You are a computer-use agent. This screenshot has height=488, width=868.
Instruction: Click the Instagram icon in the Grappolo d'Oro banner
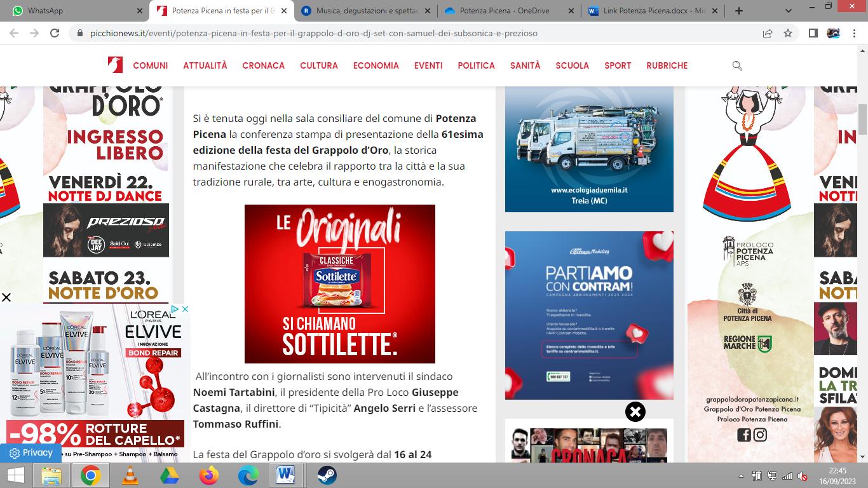[760, 435]
